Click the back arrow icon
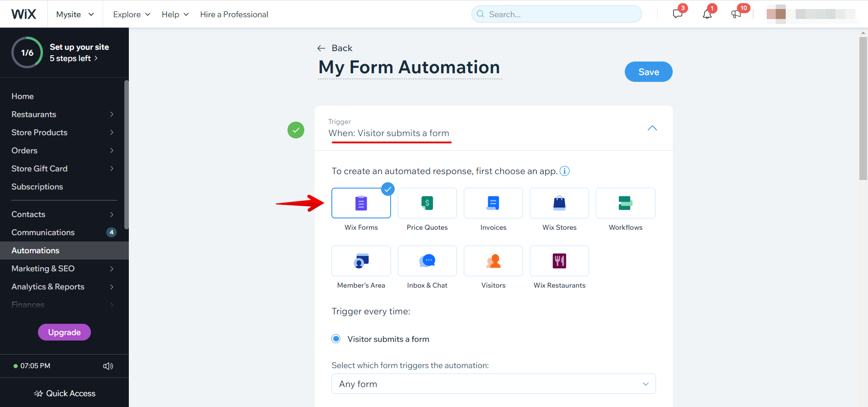This screenshot has height=407, width=868. point(321,48)
